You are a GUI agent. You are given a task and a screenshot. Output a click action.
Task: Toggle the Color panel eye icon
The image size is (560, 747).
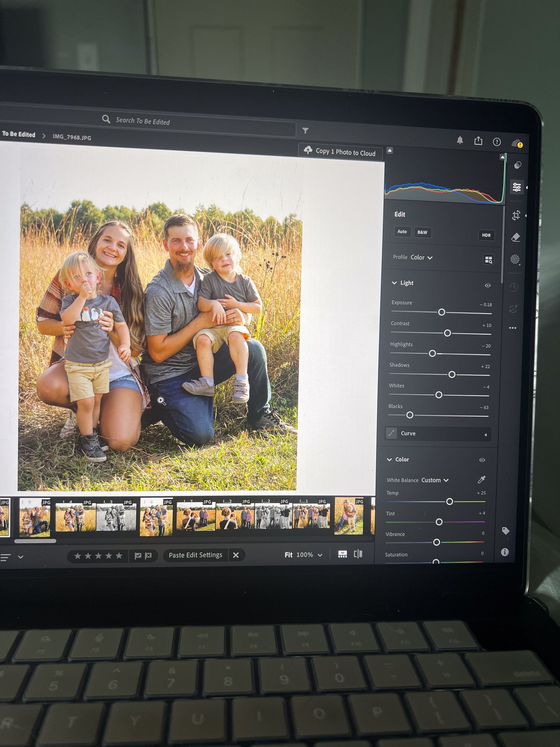(482, 460)
